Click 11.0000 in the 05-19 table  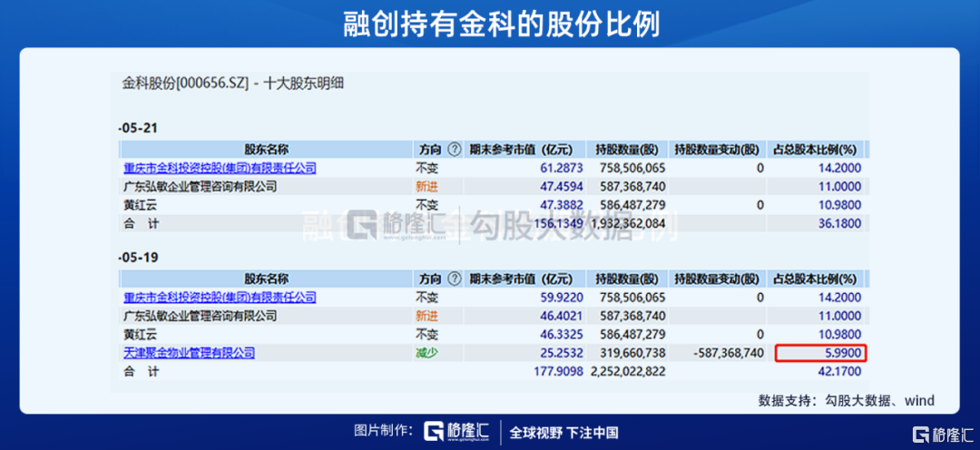(x=840, y=316)
